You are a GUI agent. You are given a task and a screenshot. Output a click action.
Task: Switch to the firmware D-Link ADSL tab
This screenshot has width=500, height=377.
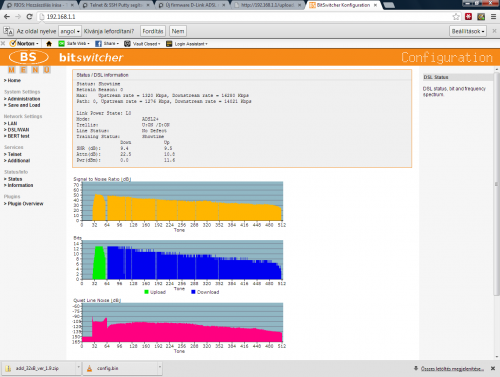tap(192, 5)
